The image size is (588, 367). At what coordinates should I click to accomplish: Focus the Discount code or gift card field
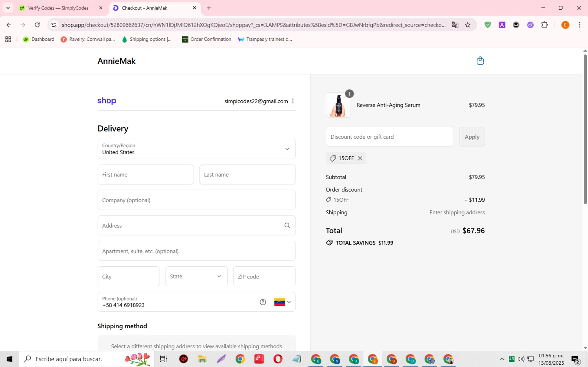tap(390, 137)
